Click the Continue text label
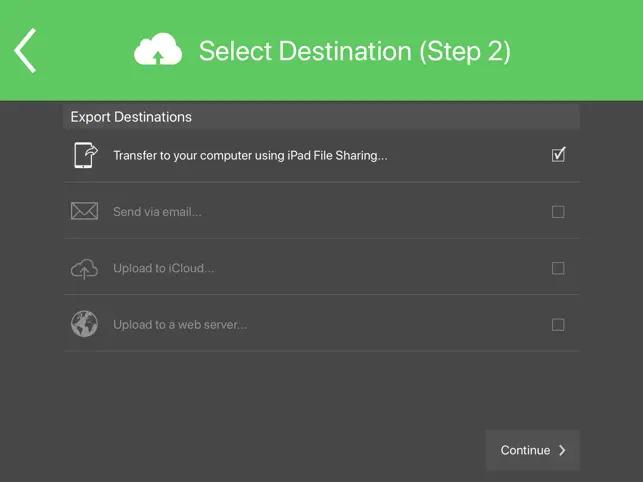Screen dimensions: 643x482 pos(525,450)
